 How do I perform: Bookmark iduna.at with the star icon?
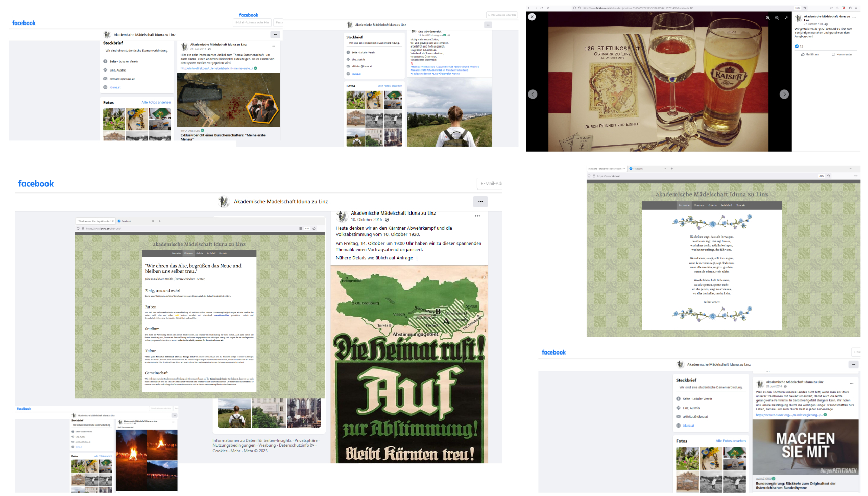[829, 176]
